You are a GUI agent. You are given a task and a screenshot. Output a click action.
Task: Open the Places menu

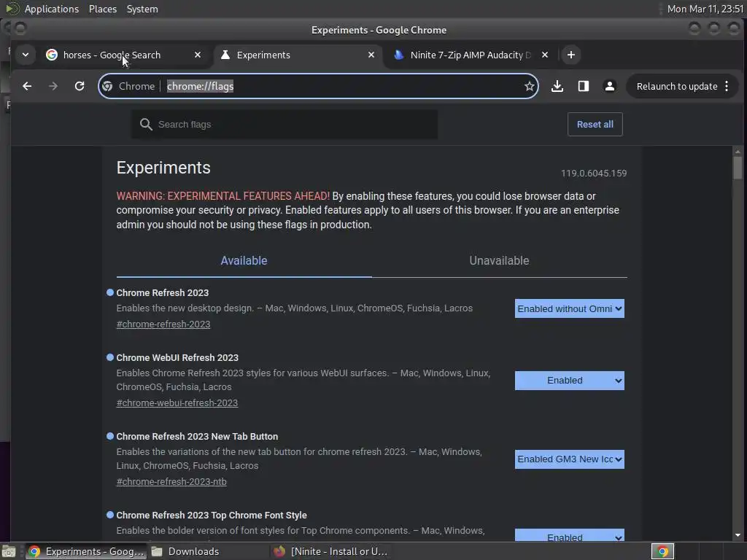[102, 9]
